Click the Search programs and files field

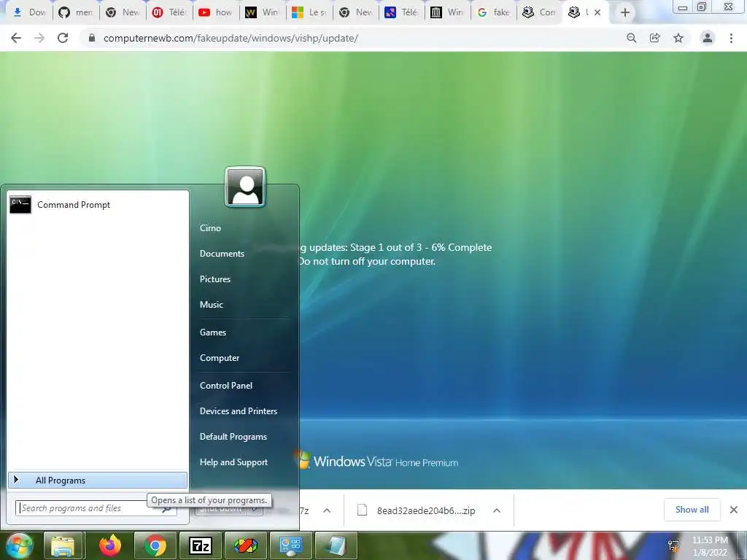tap(90, 508)
